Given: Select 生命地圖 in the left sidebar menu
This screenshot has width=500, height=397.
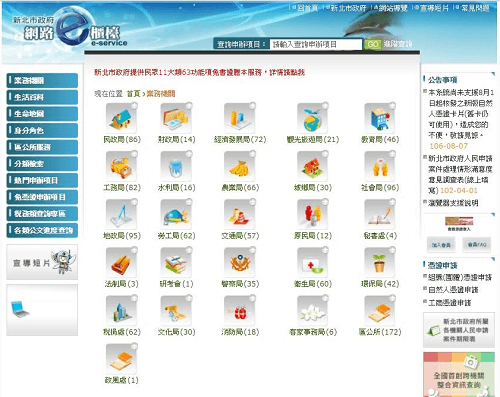Looking at the screenshot, I should pos(42,114).
